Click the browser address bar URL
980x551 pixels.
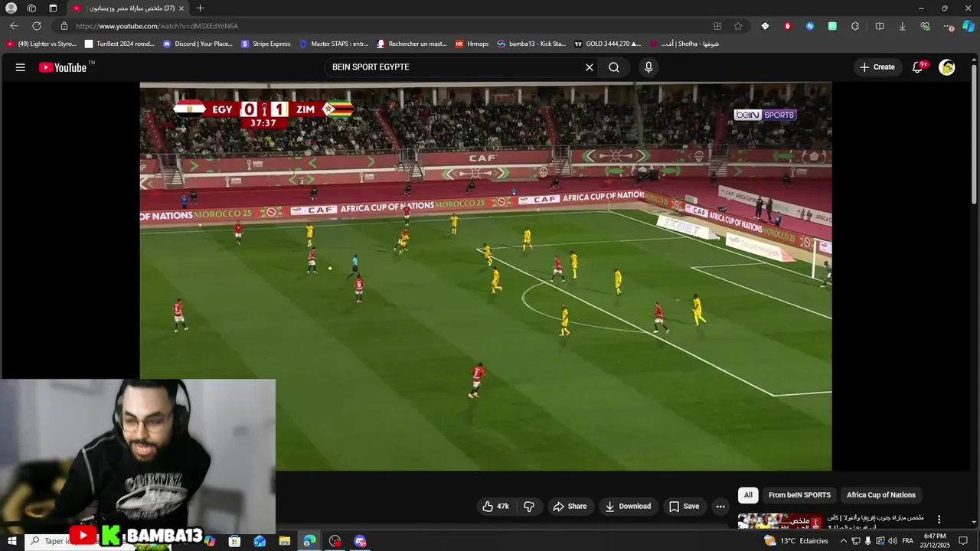tap(157, 26)
